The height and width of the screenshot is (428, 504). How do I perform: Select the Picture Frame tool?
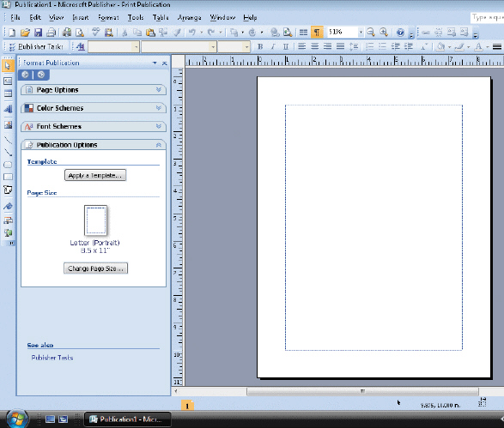pos(8,124)
